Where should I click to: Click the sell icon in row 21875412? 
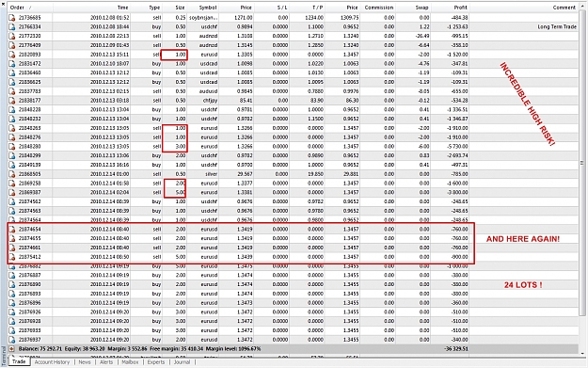(12, 257)
